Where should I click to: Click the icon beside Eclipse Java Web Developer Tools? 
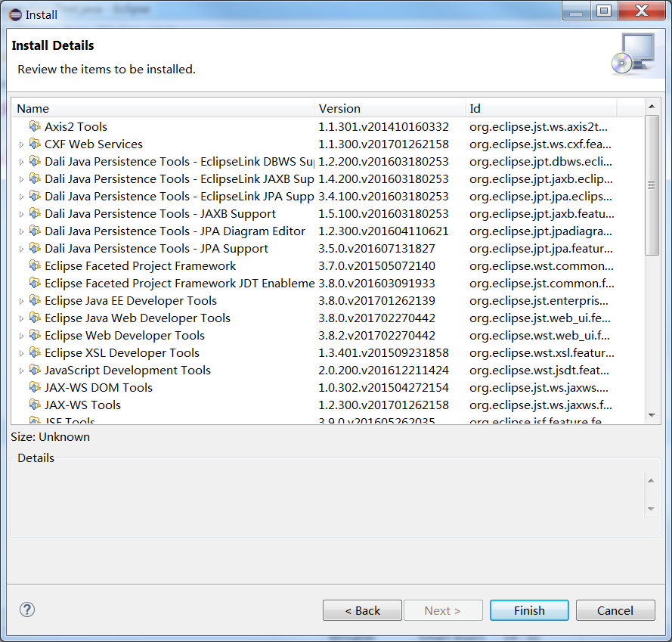coord(35,318)
